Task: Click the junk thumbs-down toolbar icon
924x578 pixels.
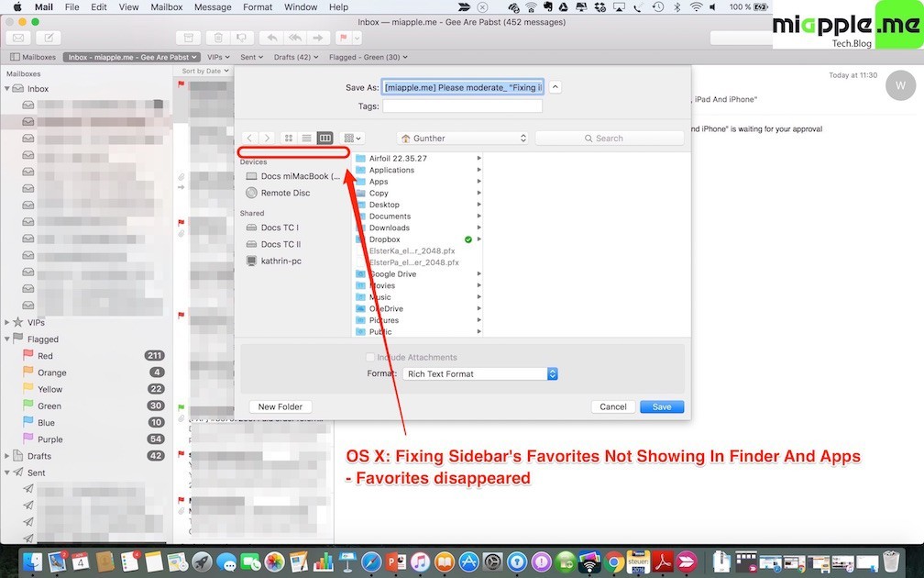Action: click(x=242, y=38)
